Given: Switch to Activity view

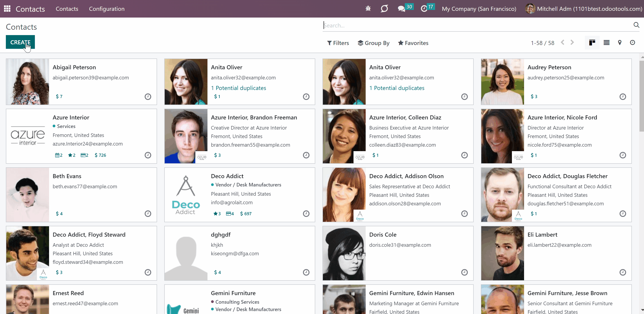Looking at the screenshot, I should coord(632,43).
